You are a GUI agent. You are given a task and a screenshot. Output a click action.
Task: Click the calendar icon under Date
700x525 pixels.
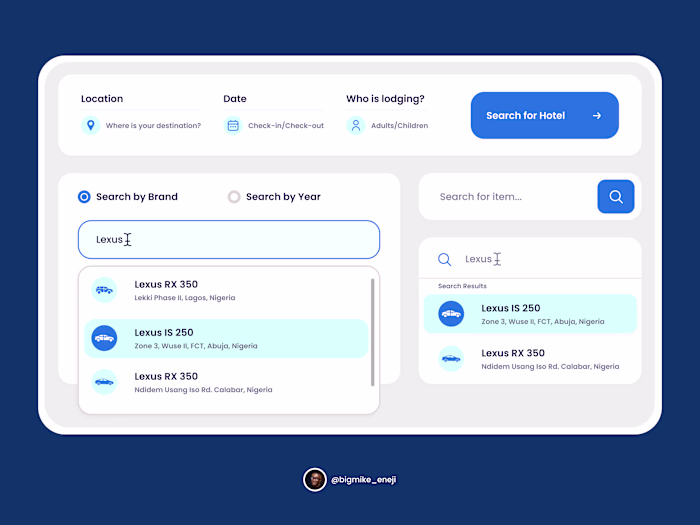233,125
